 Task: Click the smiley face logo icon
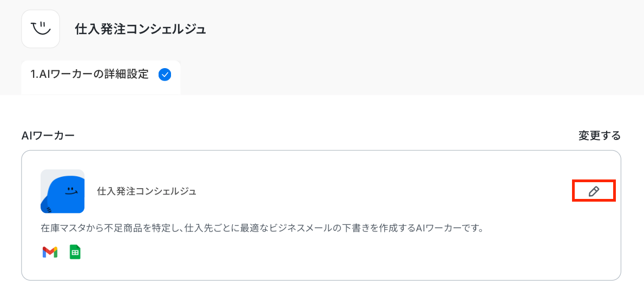(41, 29)
